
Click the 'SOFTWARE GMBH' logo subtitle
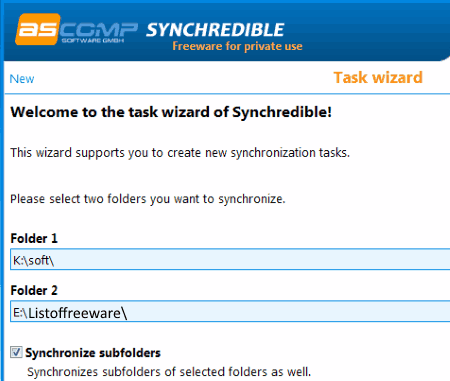tap(93, 40)
